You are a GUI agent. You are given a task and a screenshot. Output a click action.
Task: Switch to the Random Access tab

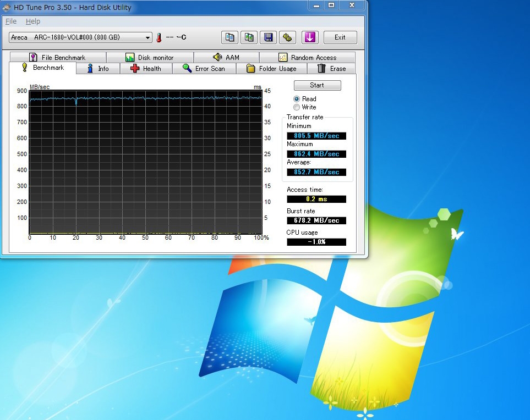(x=307, y=58)
